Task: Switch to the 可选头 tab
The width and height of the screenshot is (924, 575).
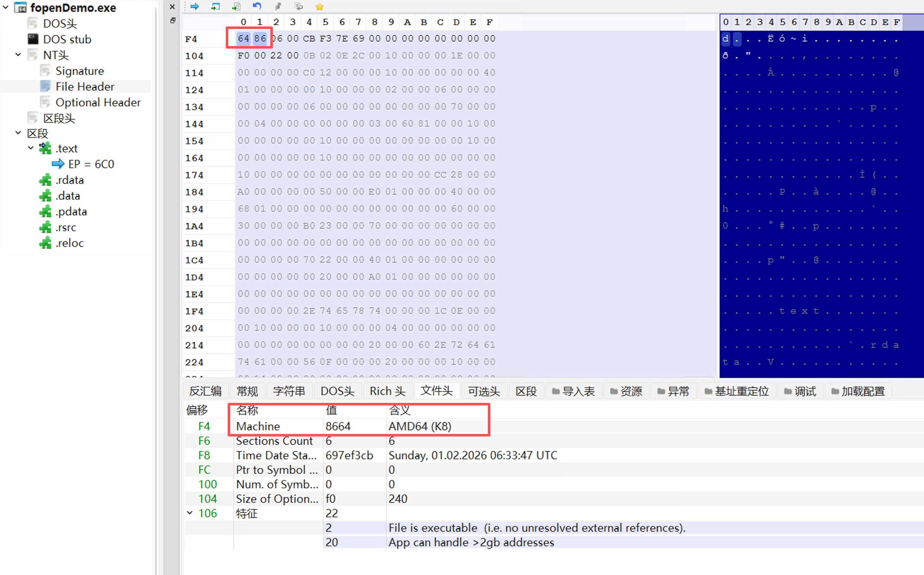Action: [x=483, y=391]
